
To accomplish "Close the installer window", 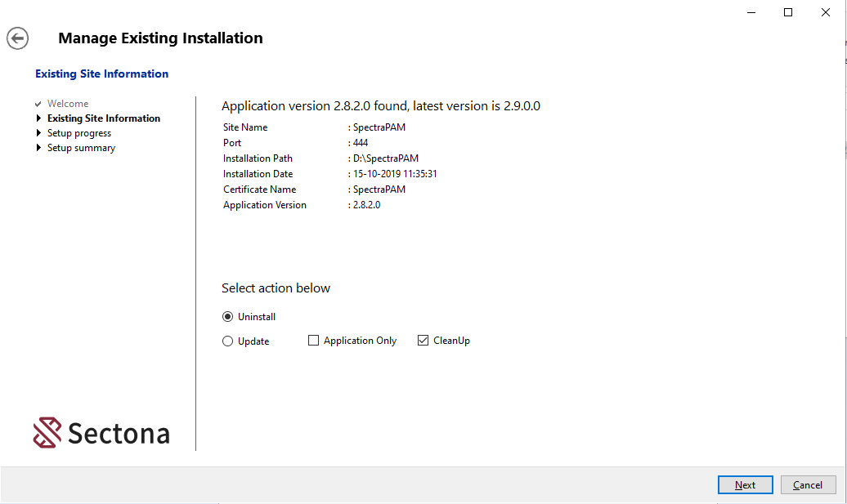I will [x=826, y=12].
